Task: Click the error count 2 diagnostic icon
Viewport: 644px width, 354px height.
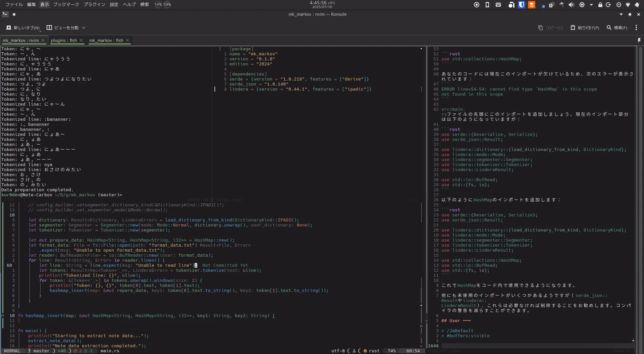Action: click(x=78, y=351)
